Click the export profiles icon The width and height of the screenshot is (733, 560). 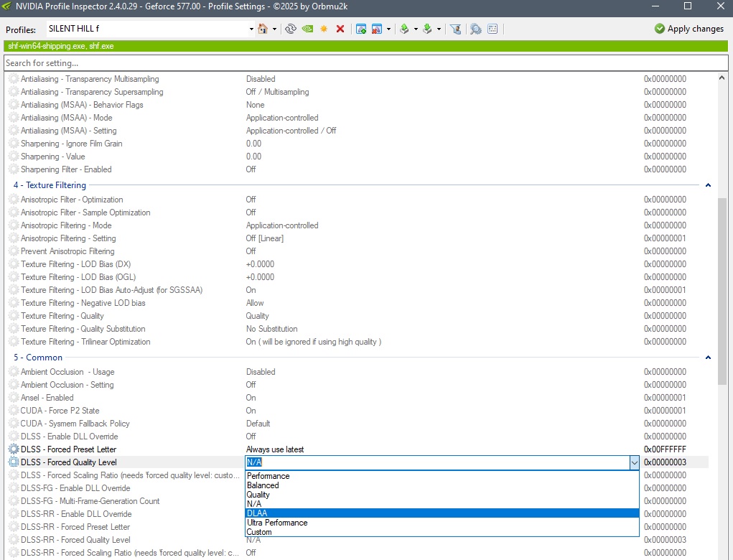click(404, 29)
